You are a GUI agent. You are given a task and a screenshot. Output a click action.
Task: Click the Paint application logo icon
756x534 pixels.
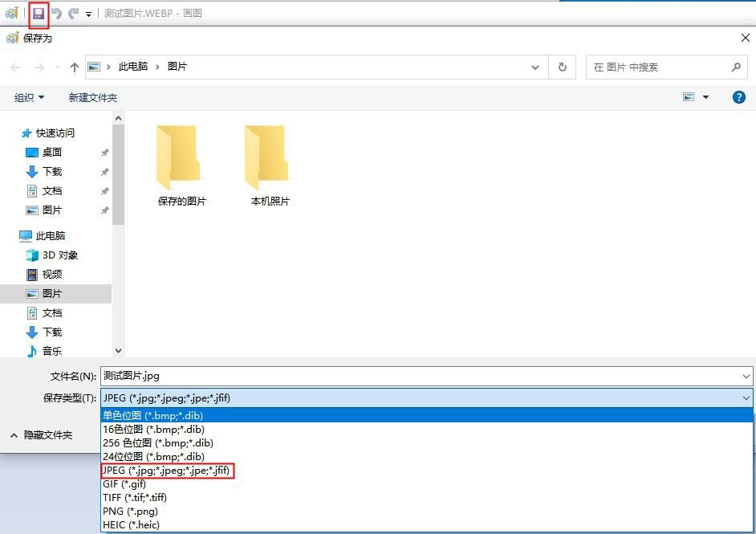(x=11, y=12)
